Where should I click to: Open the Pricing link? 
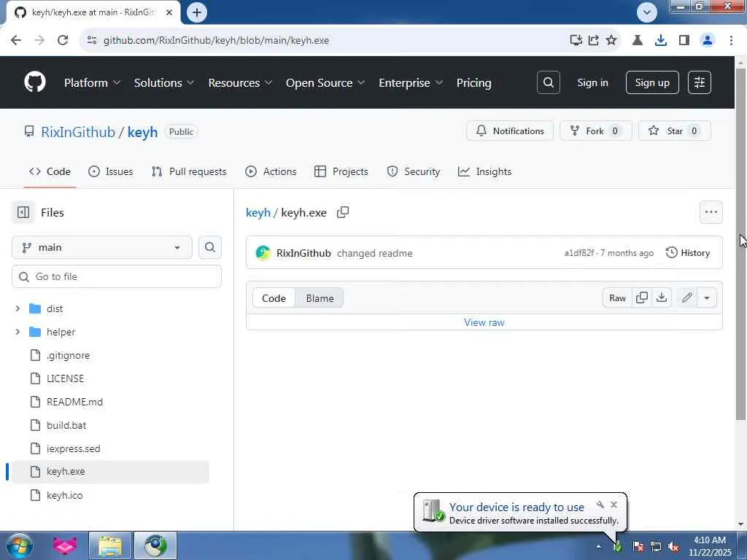[x=473, y=83]
